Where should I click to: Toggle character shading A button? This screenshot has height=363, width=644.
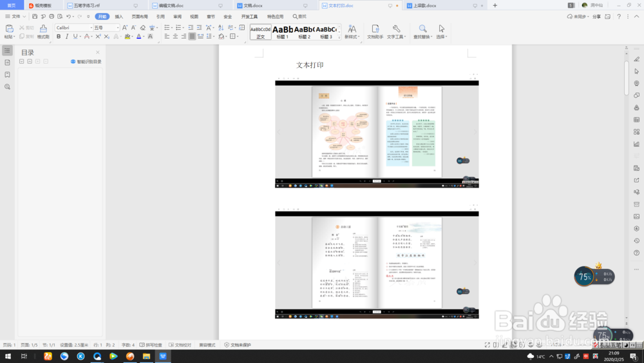pyautogui.click(x=150, y=37)
